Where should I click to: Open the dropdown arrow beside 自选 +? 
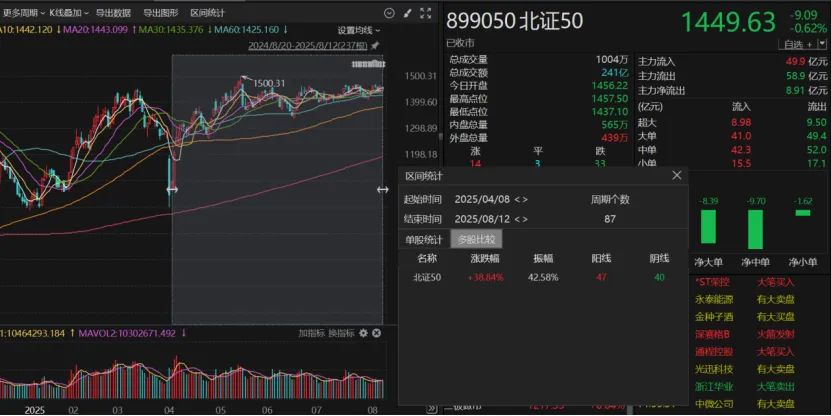[822, 44]
